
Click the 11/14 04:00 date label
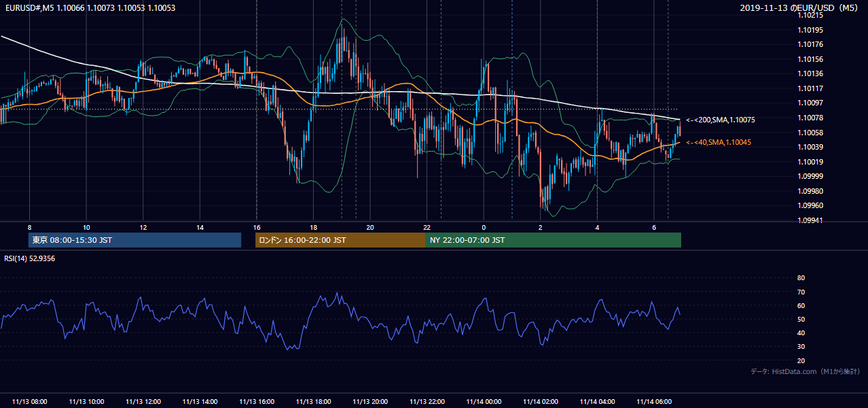[598, 402]
